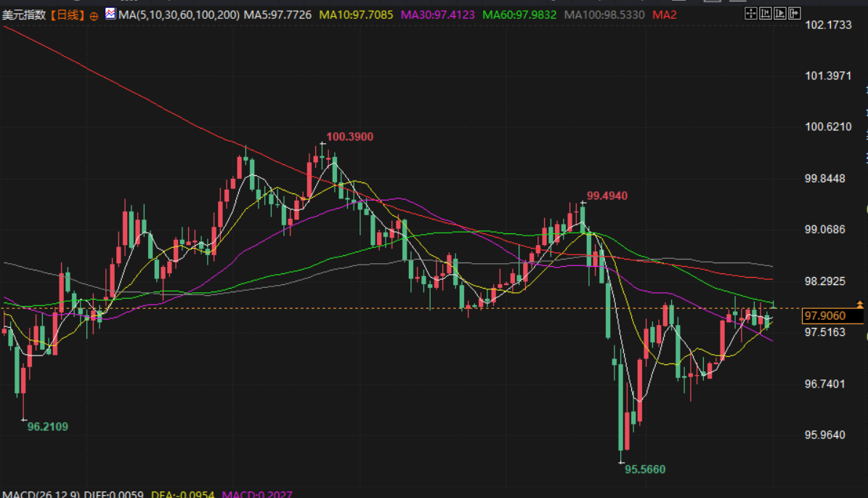Image resolution: width=868 pixels, height=498 pixels.
Task: Click the 99.0686 axis value
Action: [x=825, y=229]
